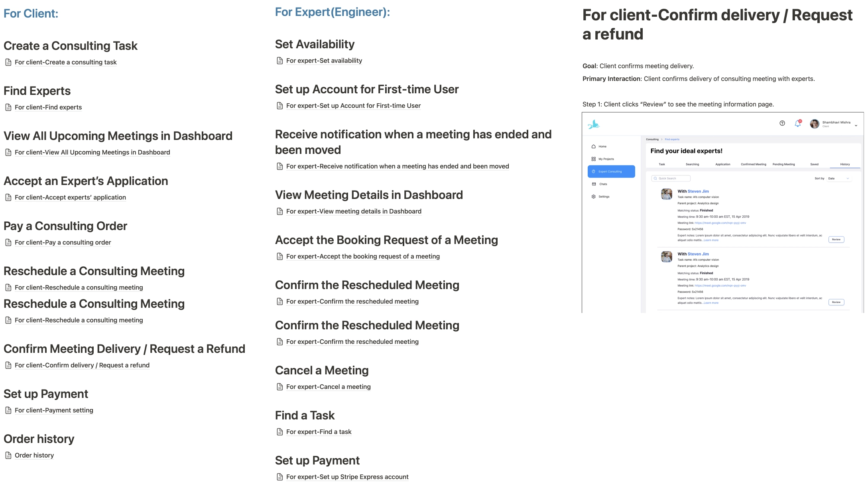Expand the Shambhavi Mishra profile dropdown

pyautogui.click(x=856, y=125)
